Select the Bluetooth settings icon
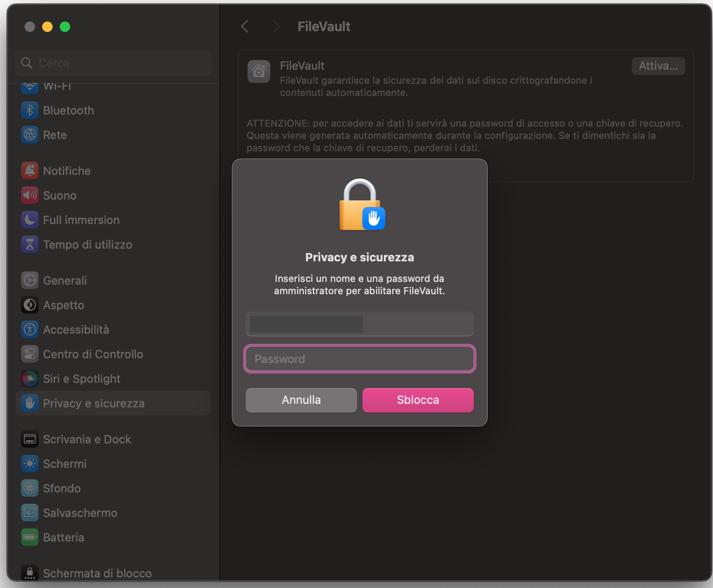 (x=29, y=110)
